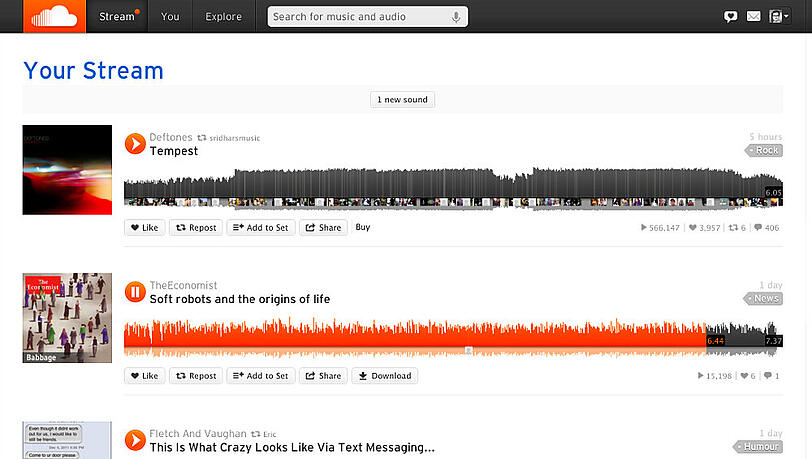Click the comment marker on Soft robots waveform
This screenshot has height=459, width=812.
[468, 351]
